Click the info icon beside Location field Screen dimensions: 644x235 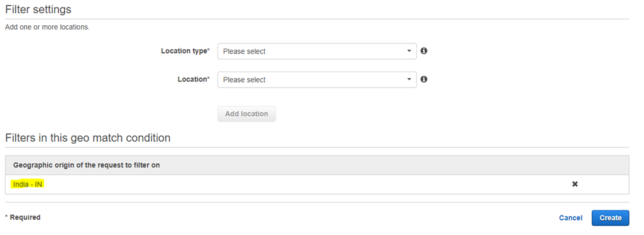point(424,79)
